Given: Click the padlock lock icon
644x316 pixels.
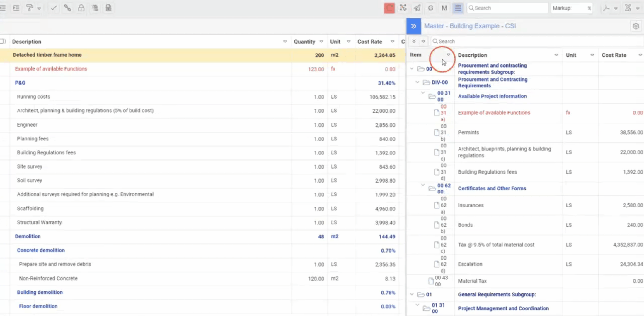Looking at the screenshot, I should click(x=81, y=8).
